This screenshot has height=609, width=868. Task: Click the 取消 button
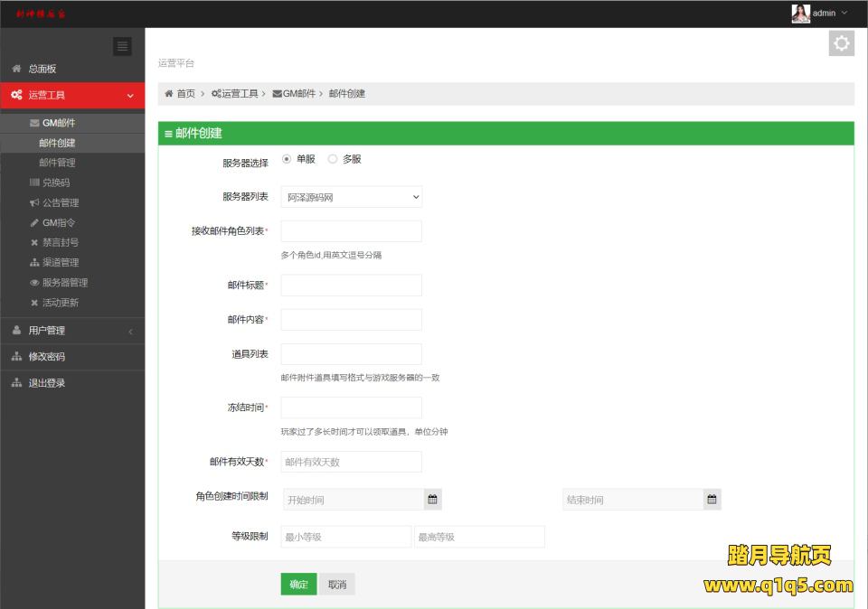337,585
